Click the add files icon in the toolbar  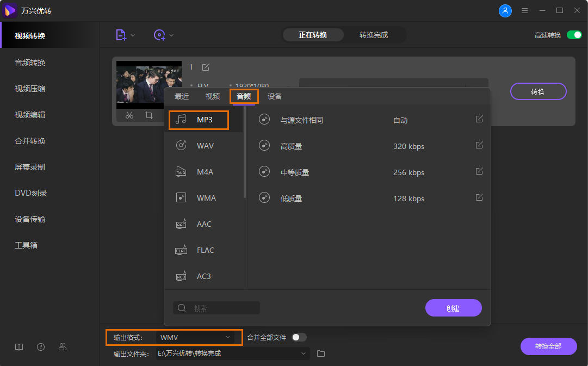(x=121, y=34)
